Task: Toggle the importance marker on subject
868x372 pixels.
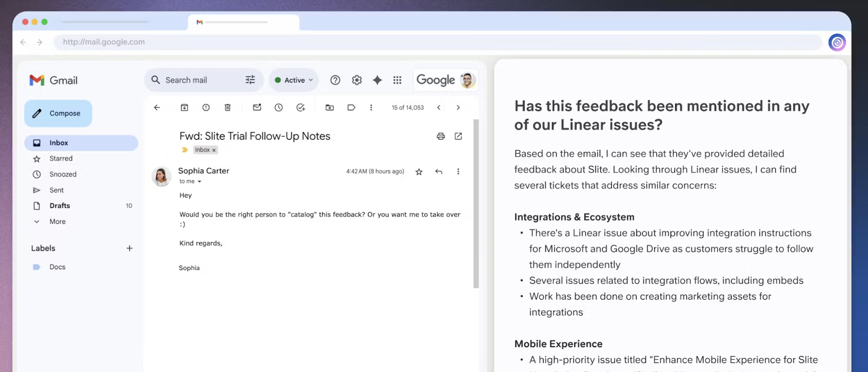Action: 185,150
